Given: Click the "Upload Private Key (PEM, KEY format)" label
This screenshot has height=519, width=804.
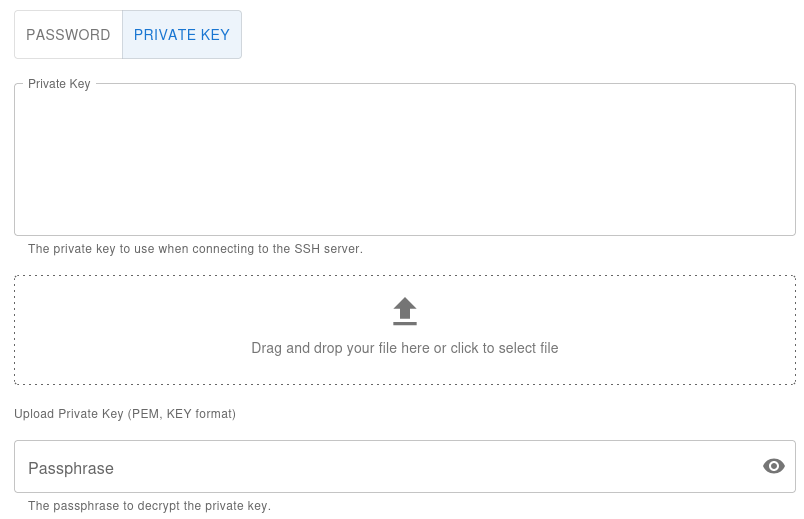Looking at the screenshot, I should pos(125,413).
